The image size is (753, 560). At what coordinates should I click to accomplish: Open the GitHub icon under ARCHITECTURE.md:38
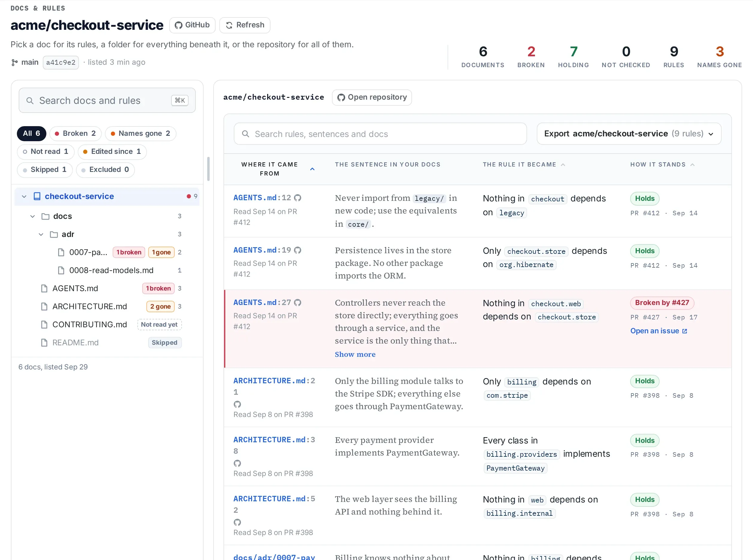point(237,463)
